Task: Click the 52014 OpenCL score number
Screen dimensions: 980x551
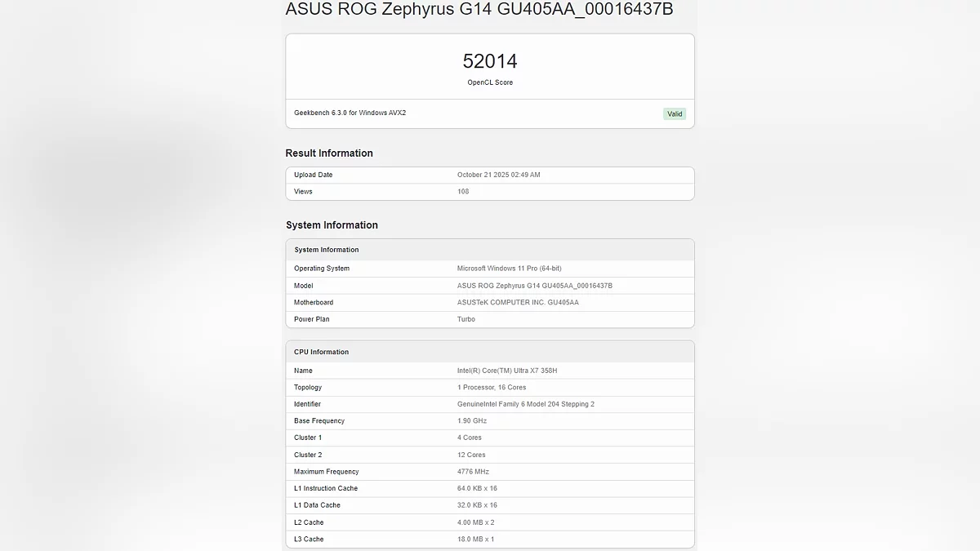Action: click(490, 61)
